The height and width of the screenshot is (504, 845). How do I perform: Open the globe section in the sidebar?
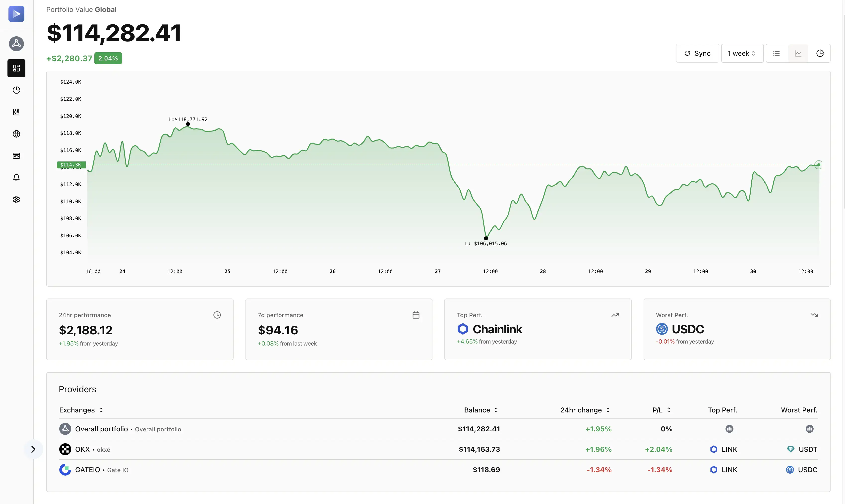pos(16,134)
